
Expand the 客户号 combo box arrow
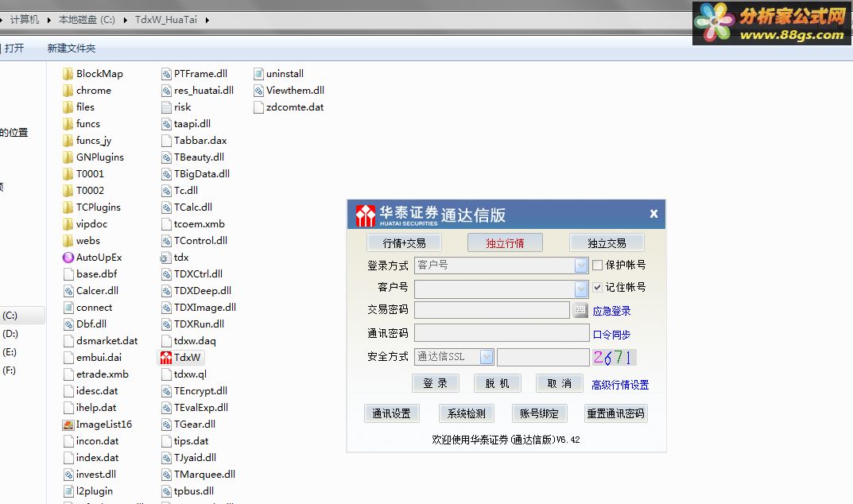[x=581, y=289]
